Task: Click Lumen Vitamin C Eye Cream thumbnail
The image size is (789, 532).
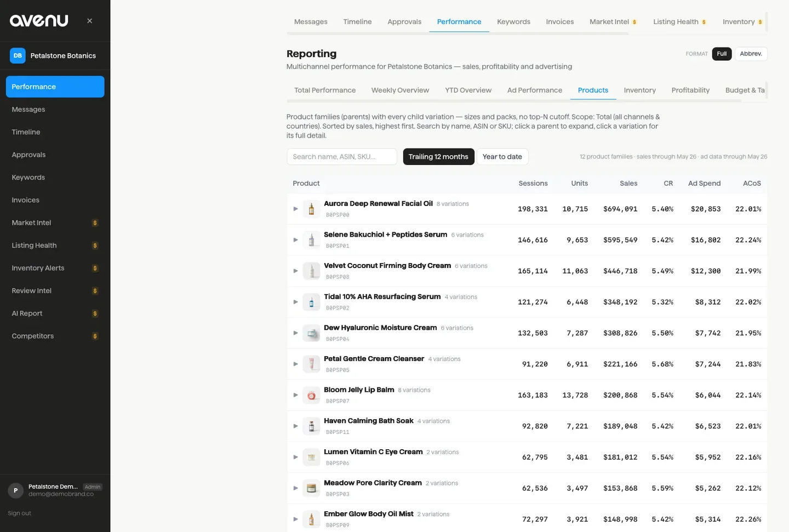Action: coord(311,457)
